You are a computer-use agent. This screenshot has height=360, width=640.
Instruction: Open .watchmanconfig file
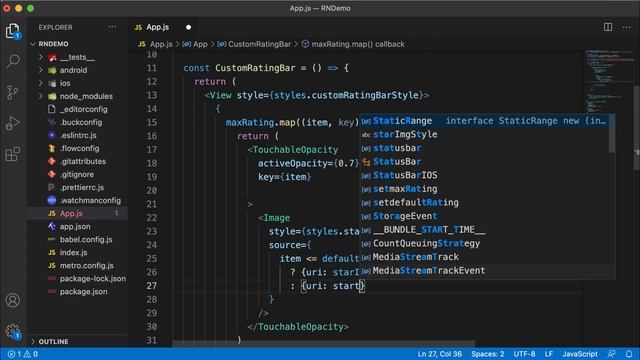[x=78, y=200]
